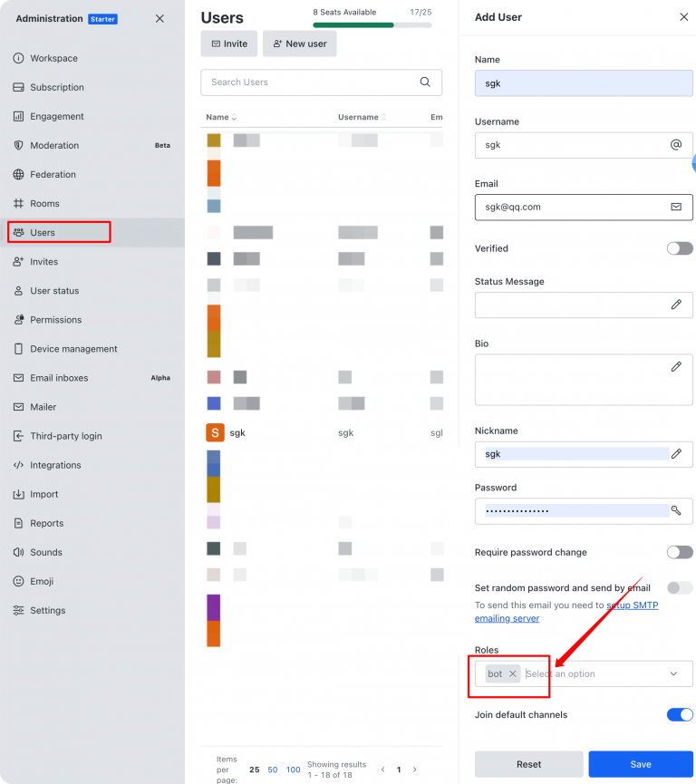Disable Join default channels switch

(680, 715)
